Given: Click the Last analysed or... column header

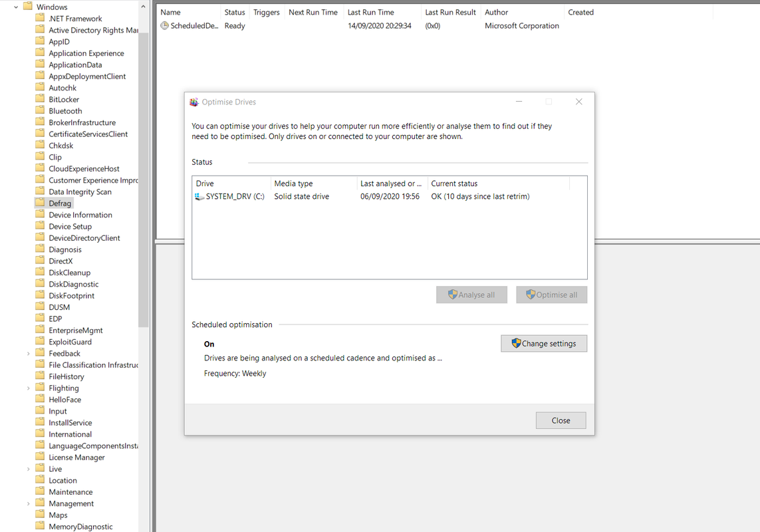Looking at the screenshot, I should (392, 184).
